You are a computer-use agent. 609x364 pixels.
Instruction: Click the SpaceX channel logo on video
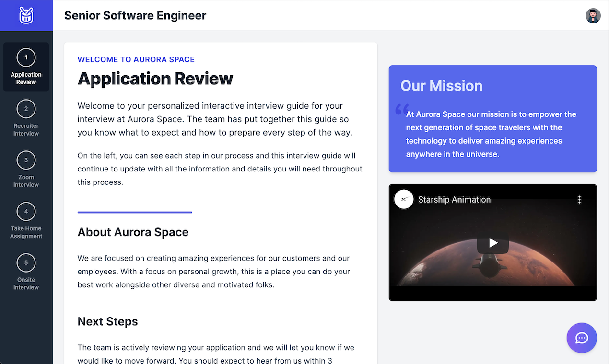(x=404, y=199)
